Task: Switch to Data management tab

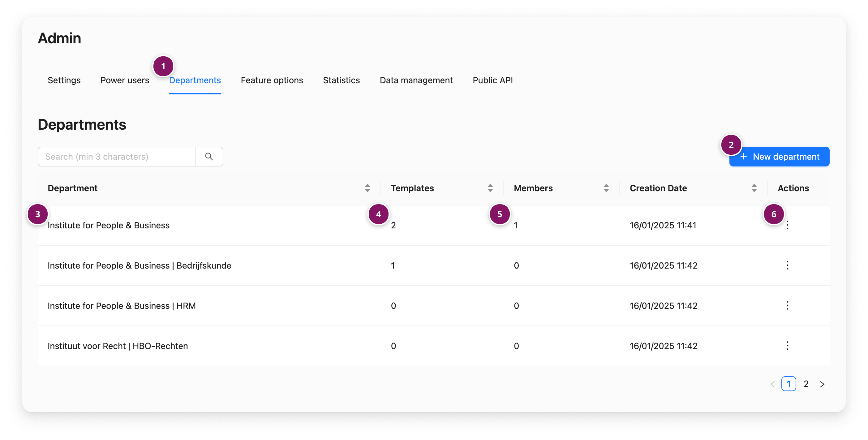Action: pyautogui.click(x=416, y=80)
